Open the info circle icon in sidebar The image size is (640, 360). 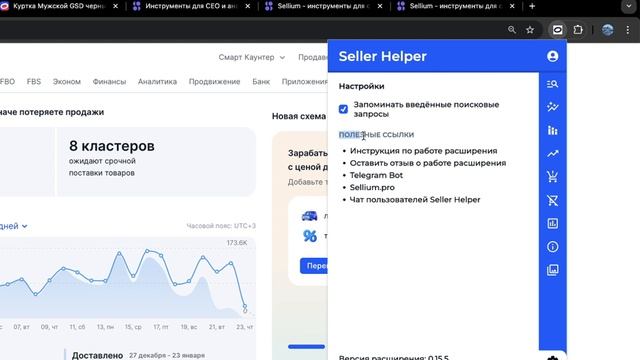tap(552, 247)
